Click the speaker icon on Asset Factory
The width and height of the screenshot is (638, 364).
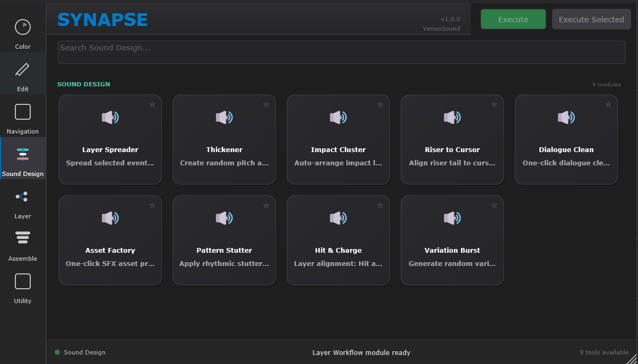pyautogui.click(x=110, y=218)
